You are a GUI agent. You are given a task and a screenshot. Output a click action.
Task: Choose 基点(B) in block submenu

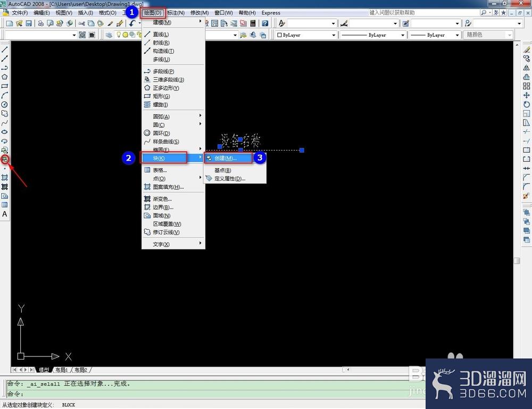point(235,170)
